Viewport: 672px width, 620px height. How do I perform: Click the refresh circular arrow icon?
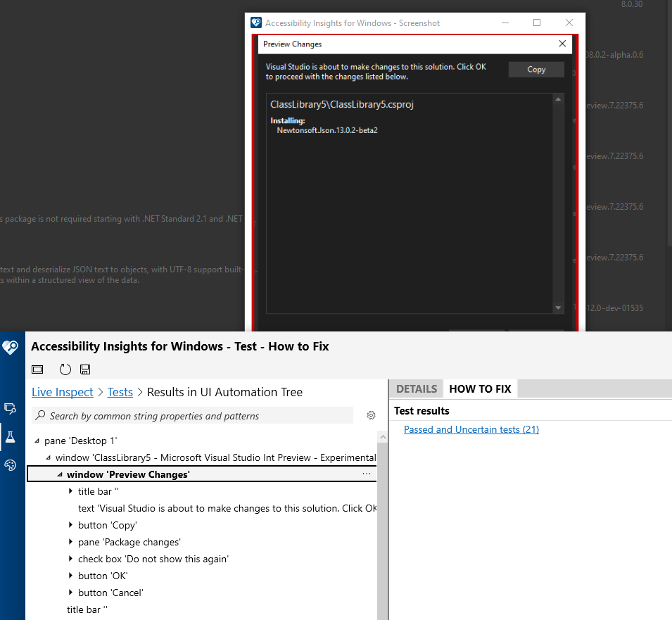pos(65,369)
